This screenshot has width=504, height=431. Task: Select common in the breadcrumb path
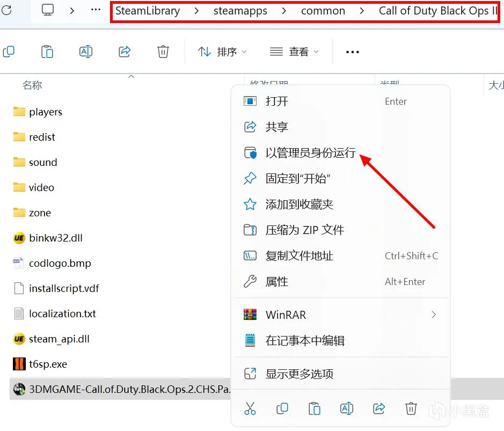pyautogui.click(x=323, y=11)
